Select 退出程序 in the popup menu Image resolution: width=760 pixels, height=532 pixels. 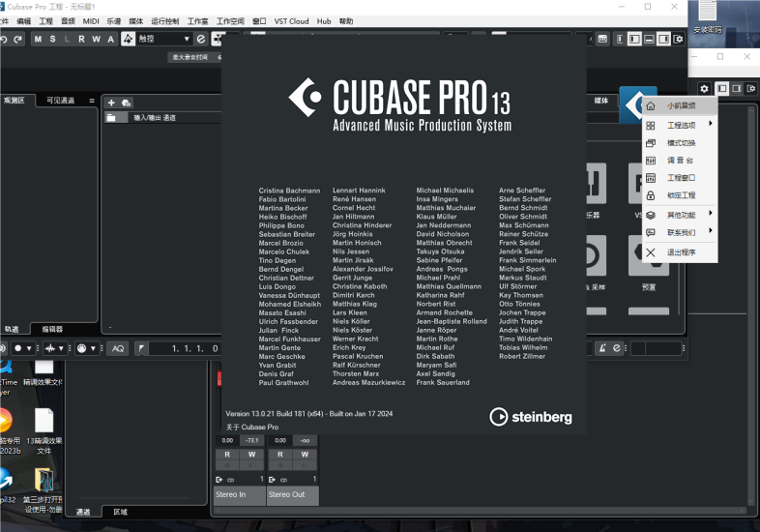click(x=680, y=252)
